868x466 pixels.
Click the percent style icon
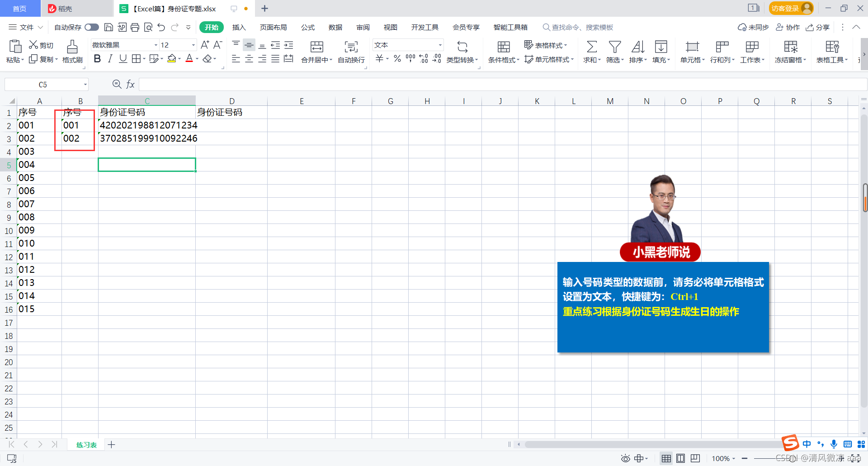point(397,59)
